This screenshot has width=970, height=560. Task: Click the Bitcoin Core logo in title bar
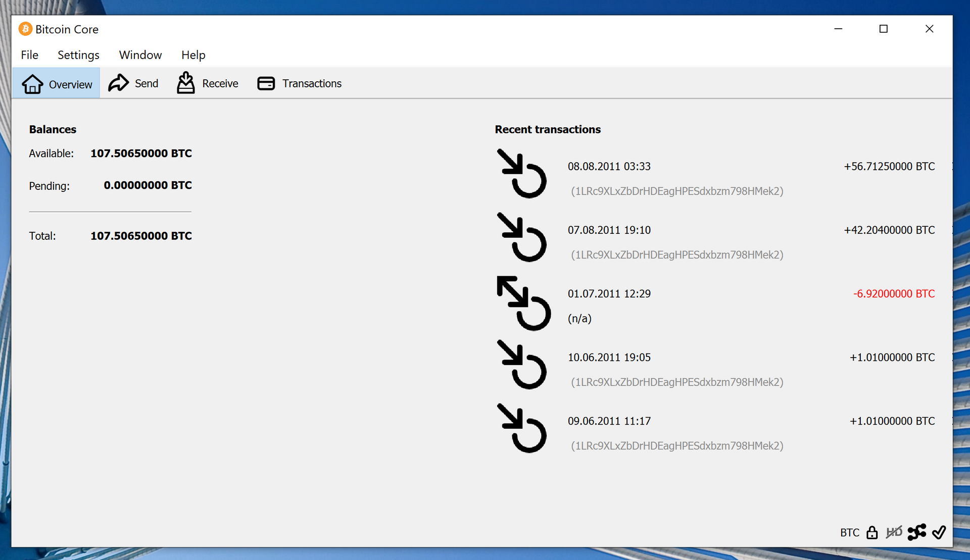(25, 29)
